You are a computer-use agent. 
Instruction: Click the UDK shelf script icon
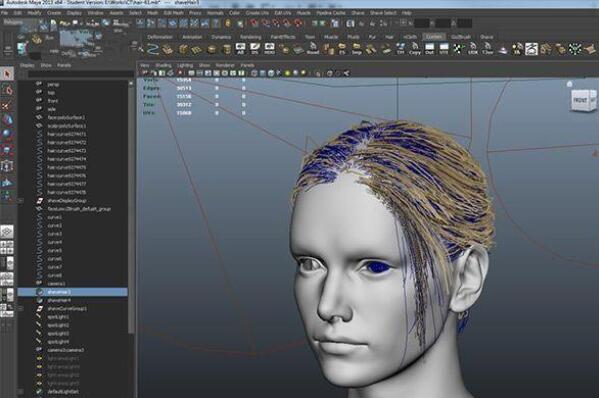pyautogui.click(x=473, y=49)
